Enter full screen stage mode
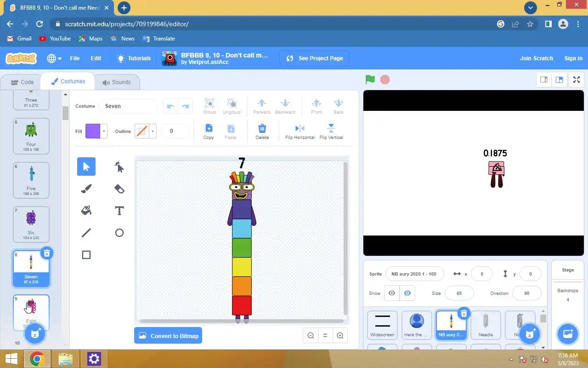The width and height of the screenshot is (588, 368). (576, 80)
